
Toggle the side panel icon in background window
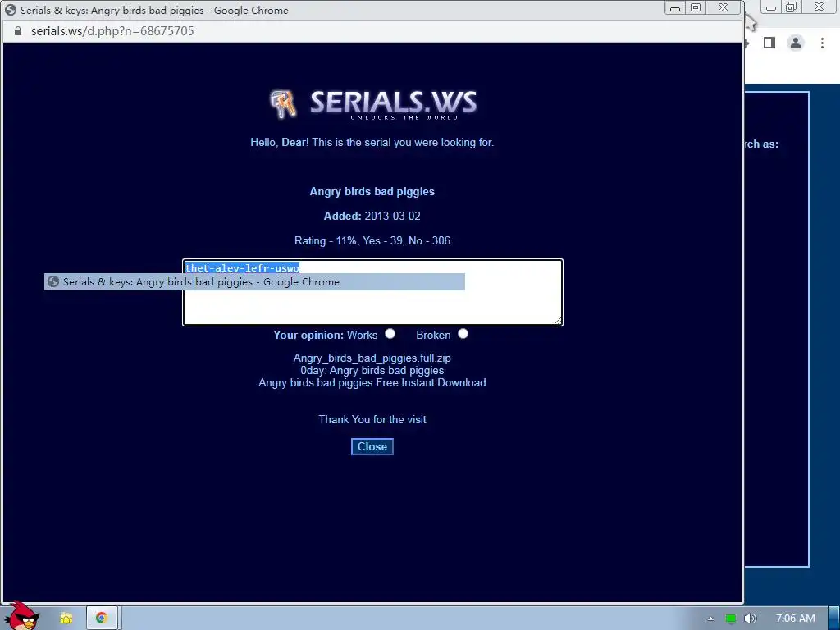[x=769, y=43]
